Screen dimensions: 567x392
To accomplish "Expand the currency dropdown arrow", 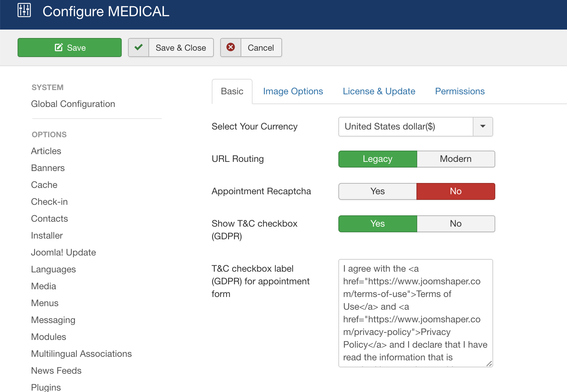I will tap(483, 127).
